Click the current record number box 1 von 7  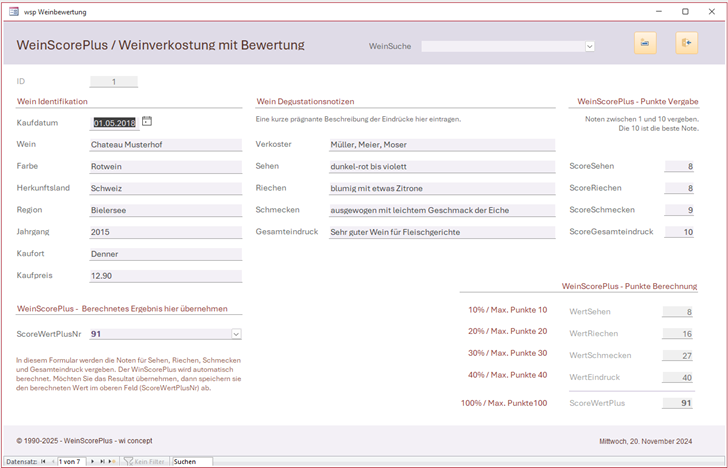71,462
